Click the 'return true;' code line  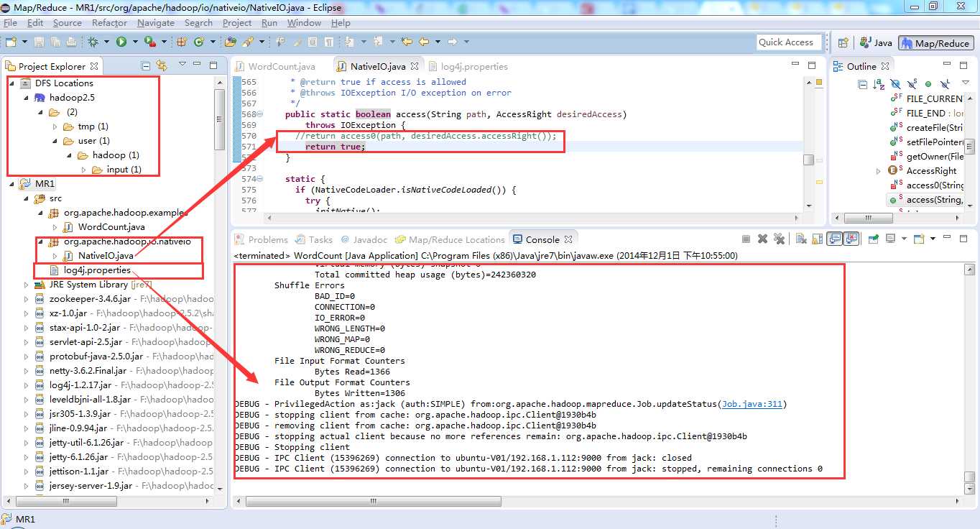[x=335, y=147]
